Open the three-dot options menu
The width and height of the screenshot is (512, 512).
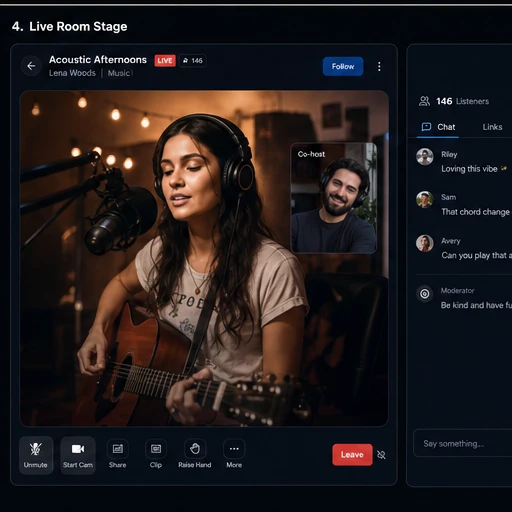click(379, 66)
